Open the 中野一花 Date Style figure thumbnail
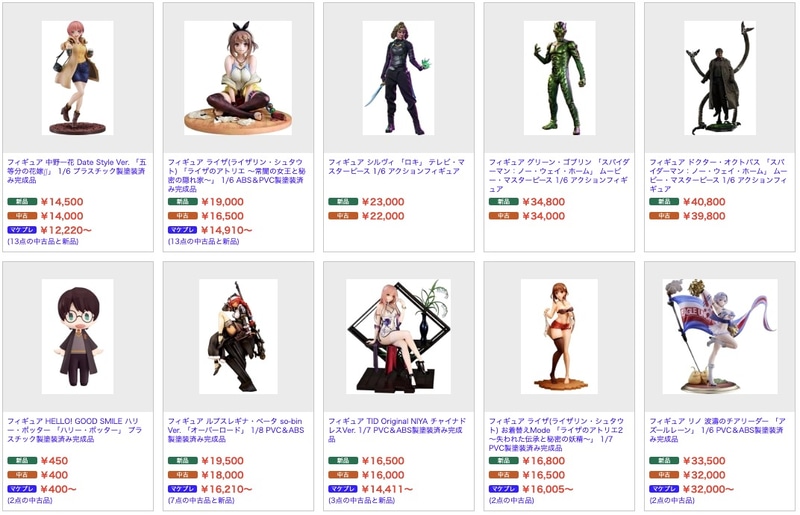 tap(78, 78)
